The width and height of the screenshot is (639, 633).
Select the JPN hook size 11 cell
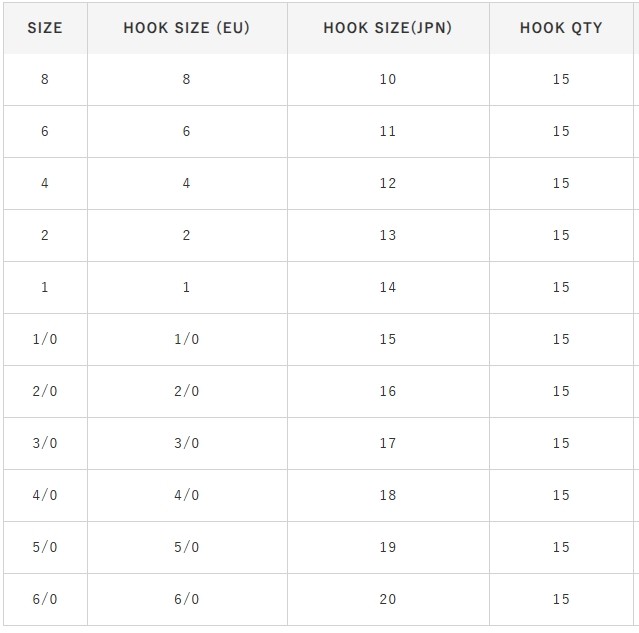point(388,131)
